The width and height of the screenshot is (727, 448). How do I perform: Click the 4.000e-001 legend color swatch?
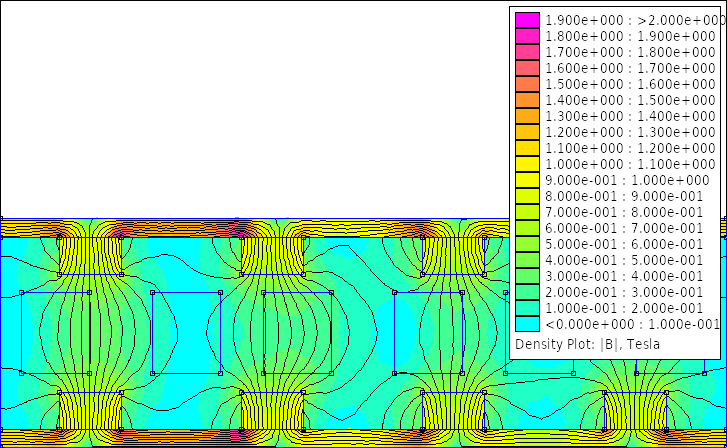pyautogui.click(x=527, y=260)
